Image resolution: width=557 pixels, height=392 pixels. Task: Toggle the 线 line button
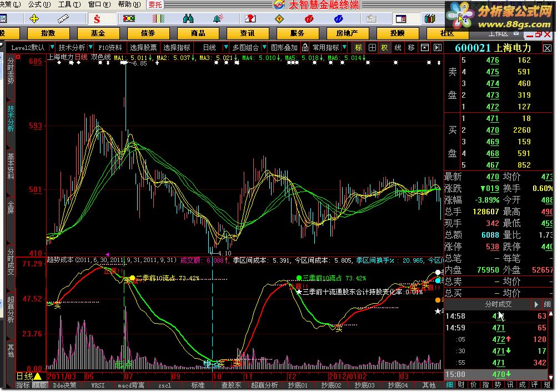point(398,48)
